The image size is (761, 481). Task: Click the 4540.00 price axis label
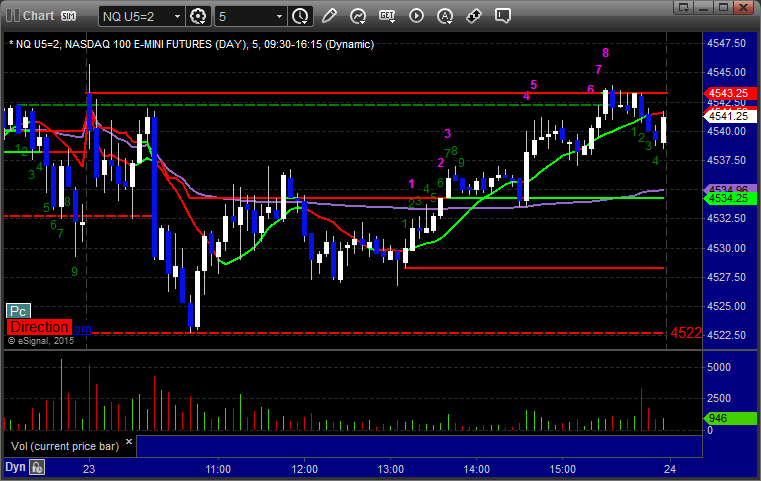(727, 131)
